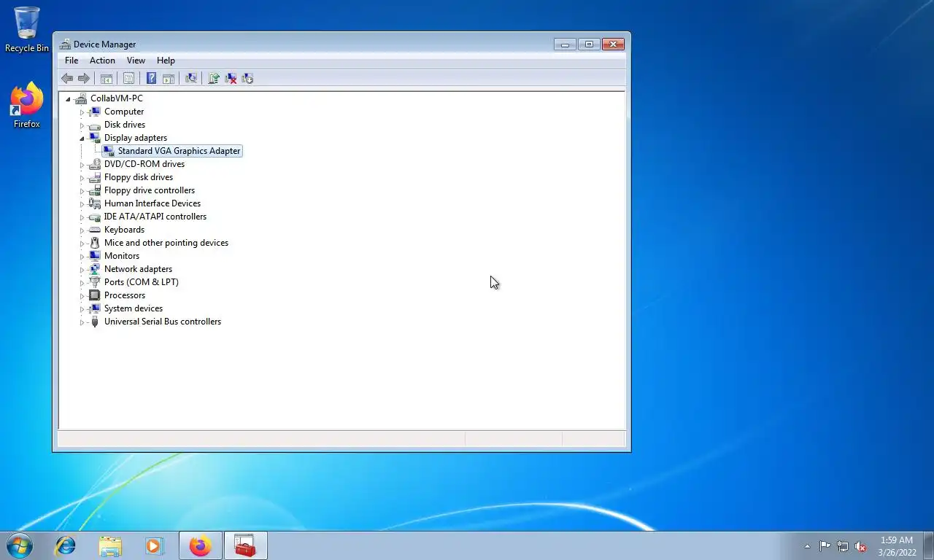Collapse the CollabVM-PC root node
The width and height of the screenshot is (934, 560).
click(68, 99)
